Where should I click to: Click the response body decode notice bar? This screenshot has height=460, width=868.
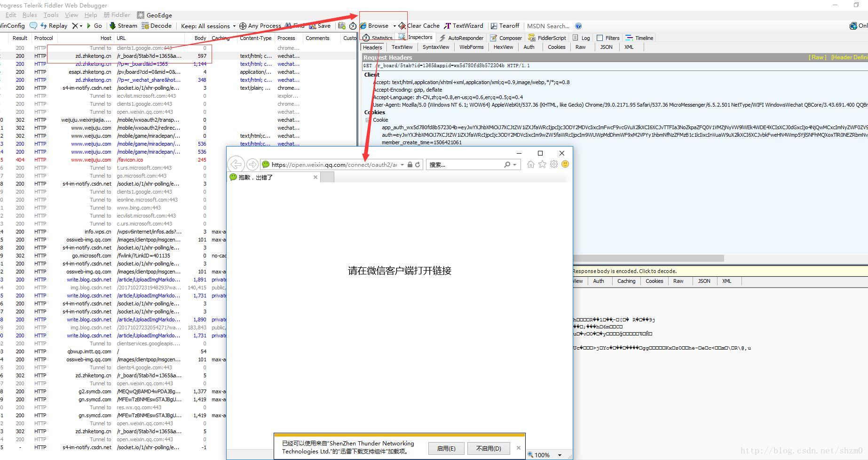[720, 271]
